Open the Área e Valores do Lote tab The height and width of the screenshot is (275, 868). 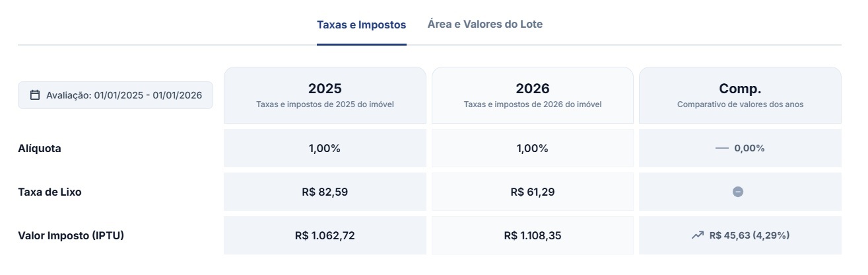[x=484, y=24]
